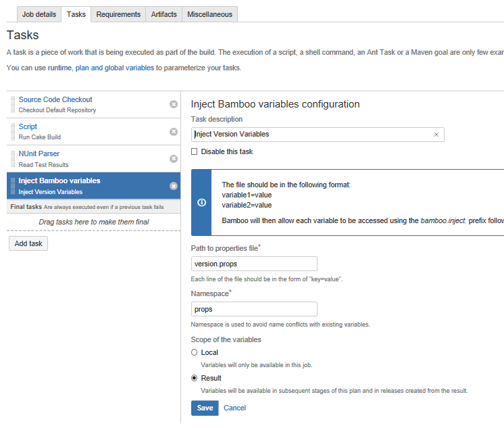Click the Save button
The height and width of the screenshot is (428, 504).
[x=205, y=408]
